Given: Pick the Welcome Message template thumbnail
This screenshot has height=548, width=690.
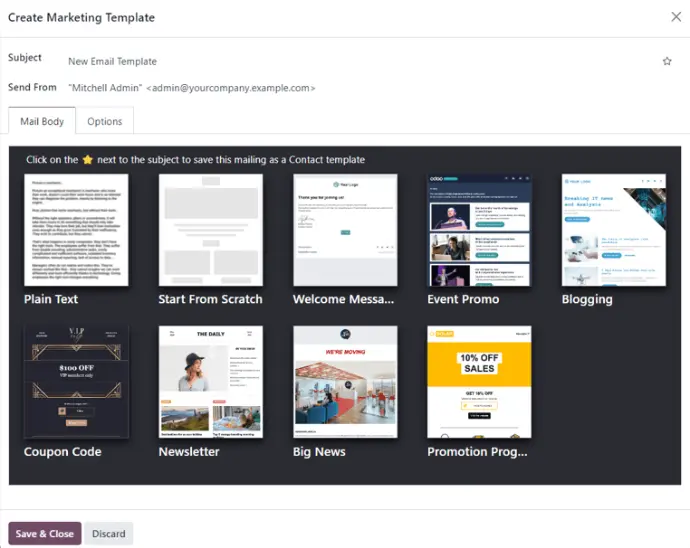Looking at the screenshot, I should point(344,231).
